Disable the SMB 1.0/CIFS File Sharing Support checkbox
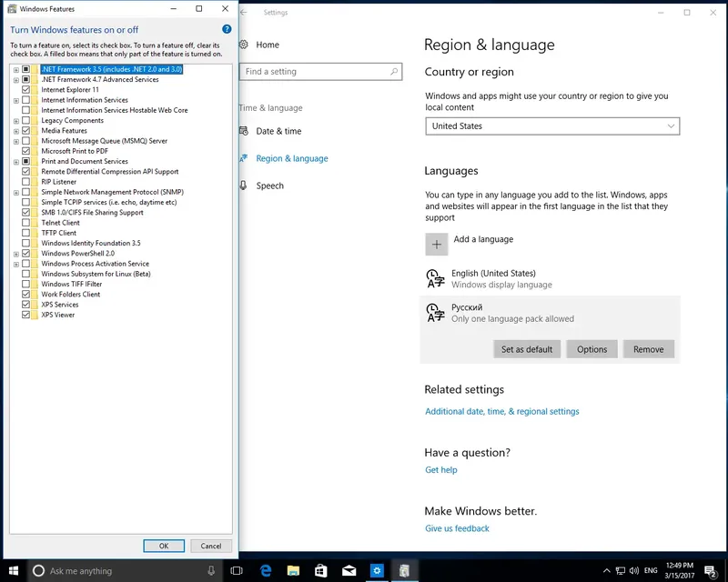The width and height of the screenshot is (728, 582). tap(25, 212)
